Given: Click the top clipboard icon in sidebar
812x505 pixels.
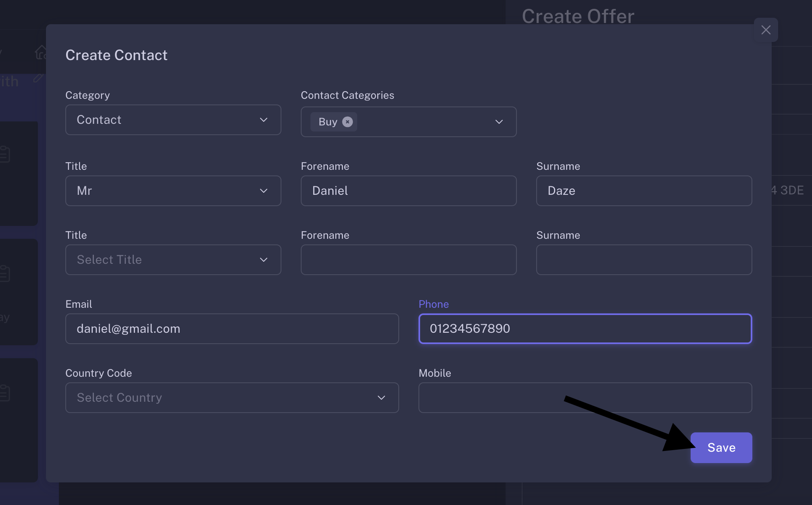Looking at the screenshot, I should (5, 154).
